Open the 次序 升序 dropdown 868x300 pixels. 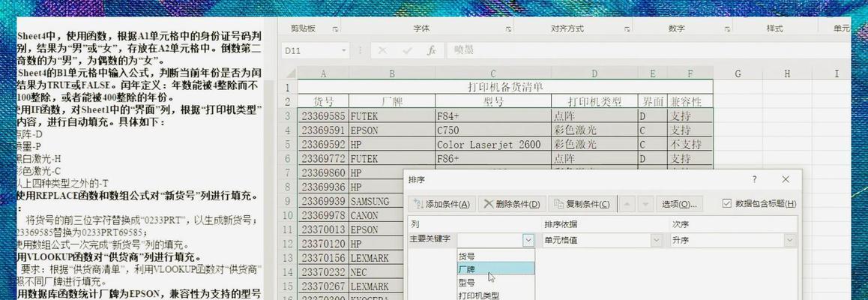789,240
